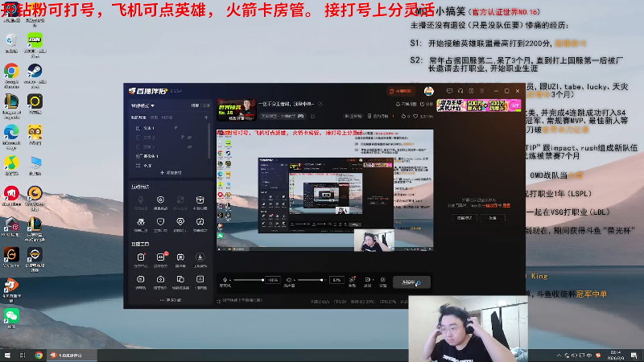This screenshot has width=644, height=362.
Task: Click the camera-shaped icon in streaming tools bottom row
Action: pos(160,279)
